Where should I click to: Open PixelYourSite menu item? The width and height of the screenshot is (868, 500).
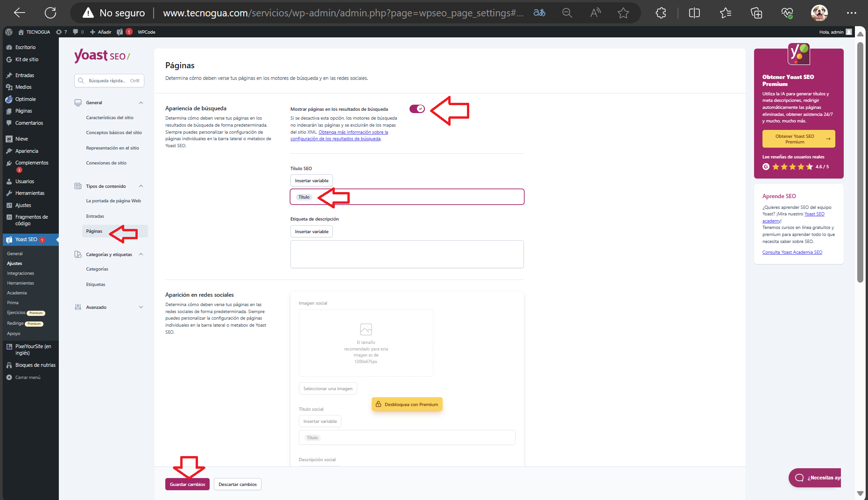point(33,350)
